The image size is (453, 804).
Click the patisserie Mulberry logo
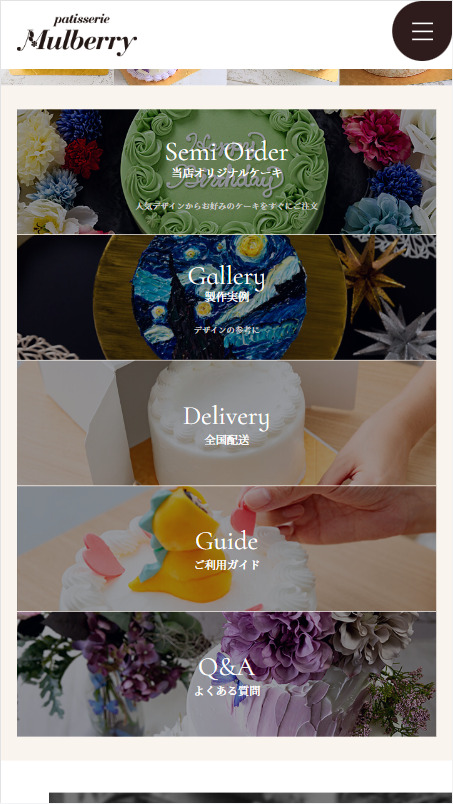(x=77, y=35)
